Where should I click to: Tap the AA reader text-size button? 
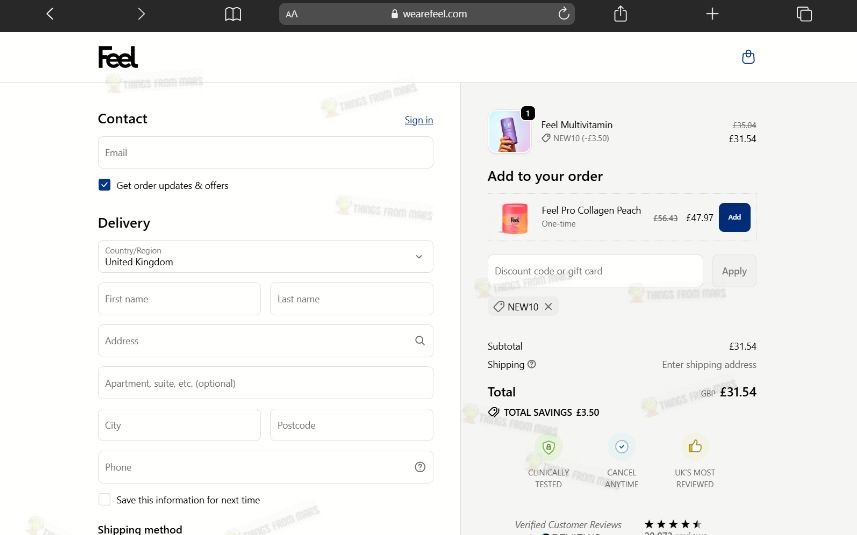(292, 14)
